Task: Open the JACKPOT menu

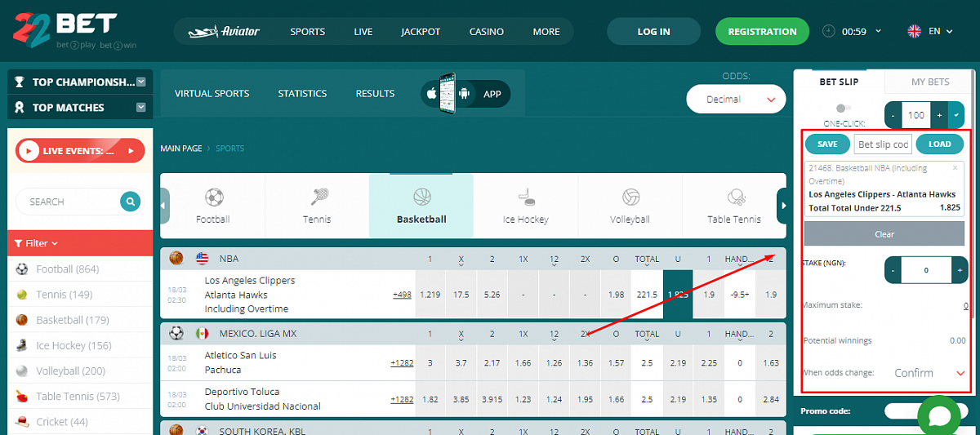Action: point(421,32)
